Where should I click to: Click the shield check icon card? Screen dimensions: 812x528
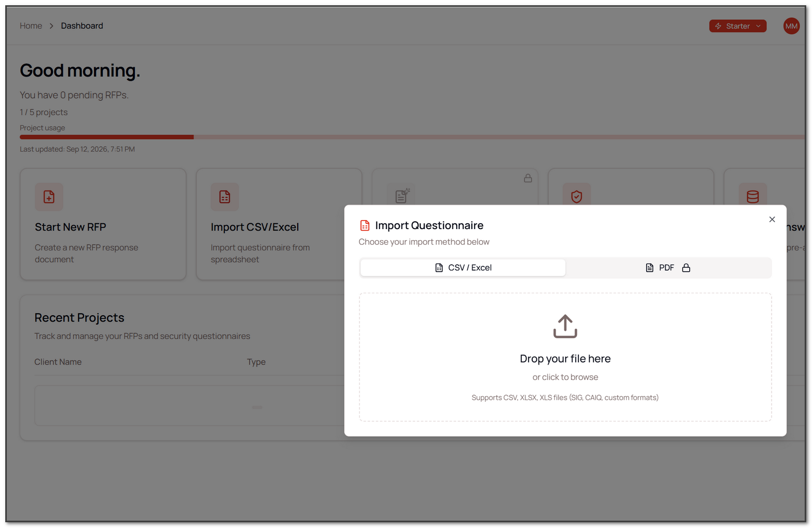[576, 196]
